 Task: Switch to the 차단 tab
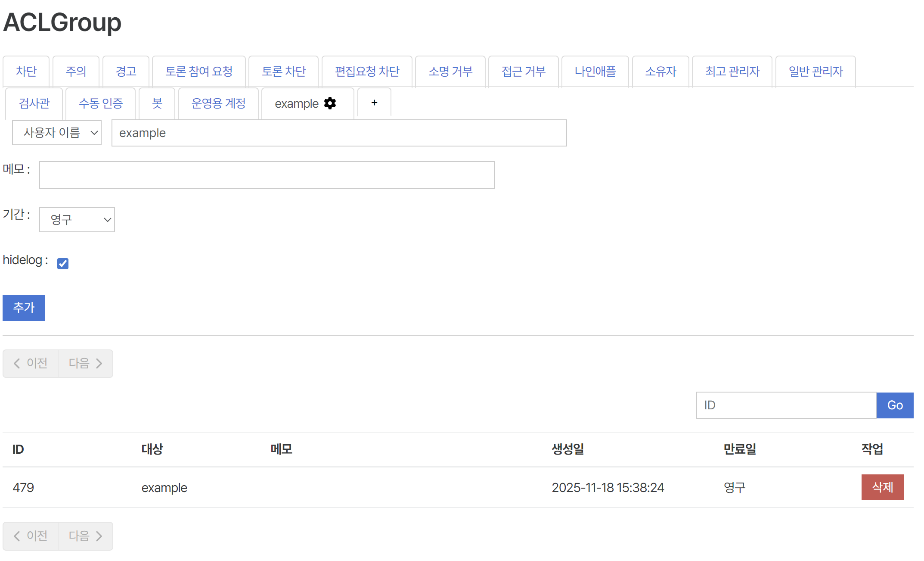coord(26,71)
